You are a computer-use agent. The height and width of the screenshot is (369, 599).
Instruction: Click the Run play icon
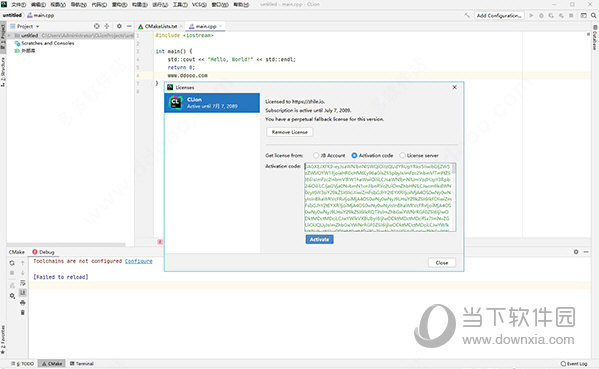pos(531,16)
